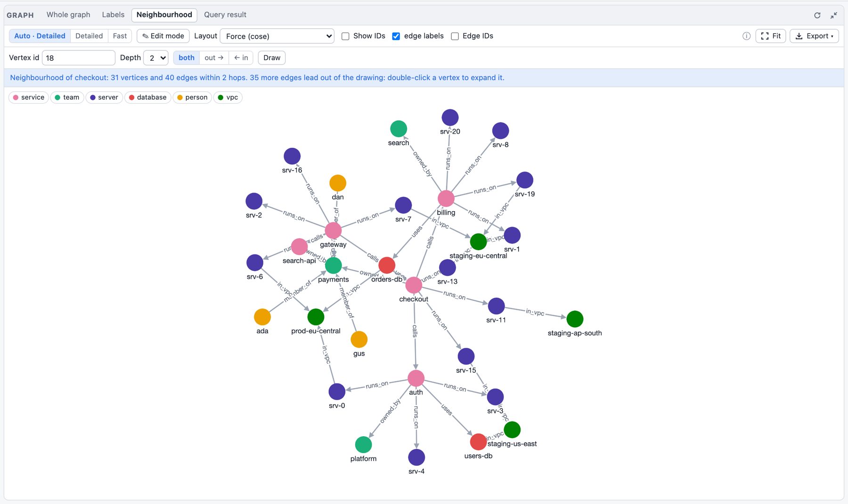This screenshot has width=848, height=504.
Task: Set direction to in
Action: 241,57
